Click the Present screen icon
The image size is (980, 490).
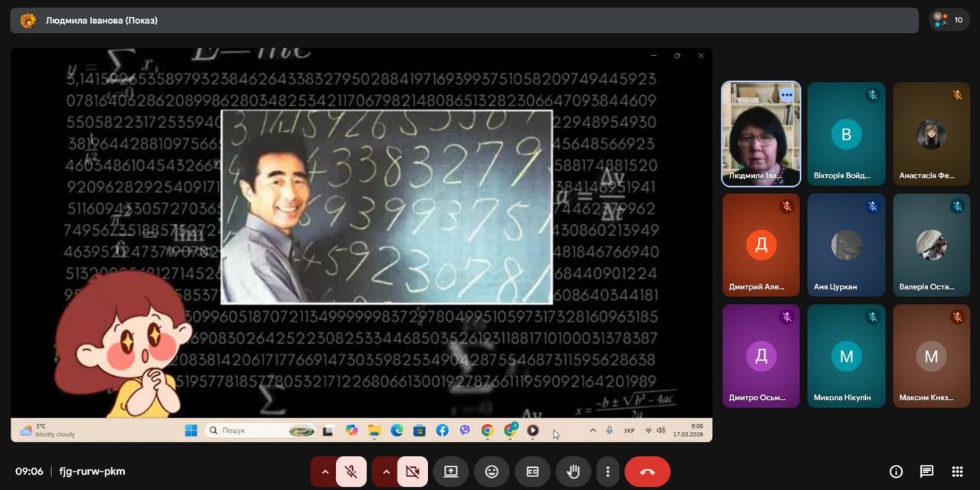point(451,472)
